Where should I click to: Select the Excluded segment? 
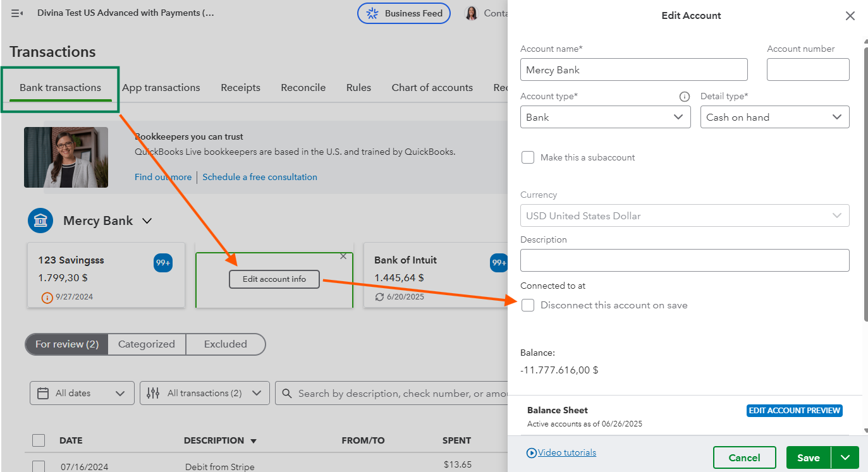tap(226, 344)
